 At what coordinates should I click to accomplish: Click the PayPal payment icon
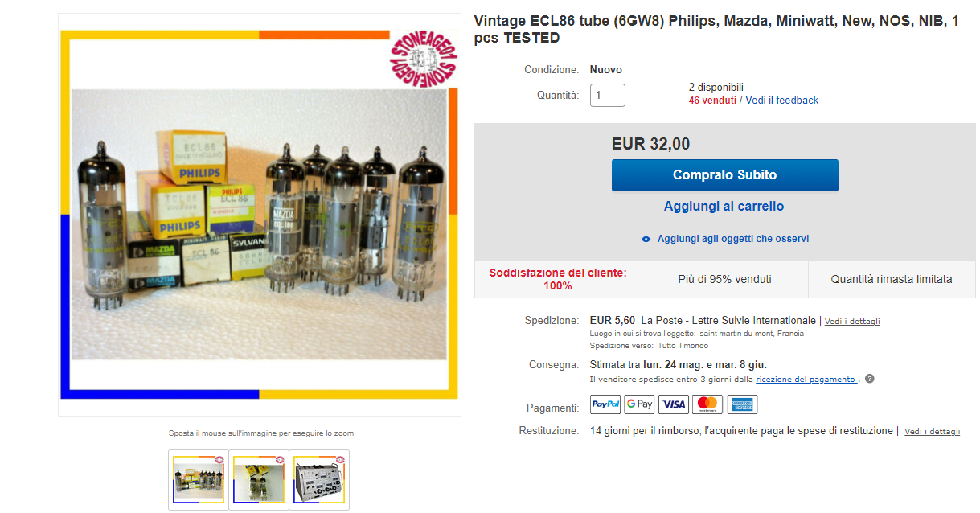pyautogui.click(x=605, y=404)
